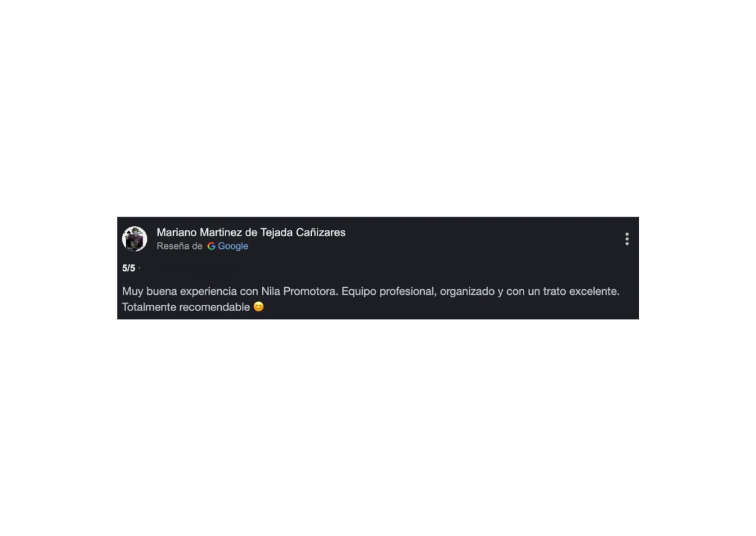Select the 5/5 rating score

(x=129, y=268)
